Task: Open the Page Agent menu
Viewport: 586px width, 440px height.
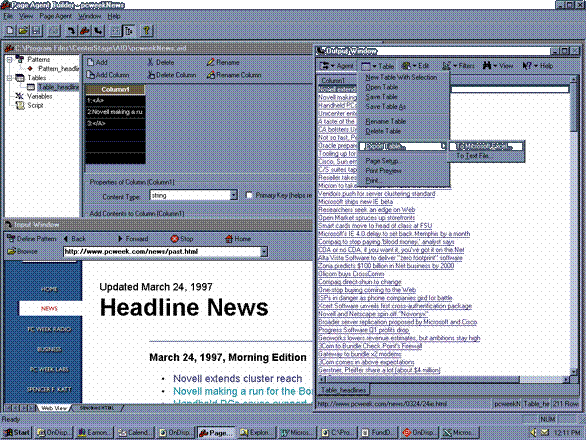Action: (55, 16)
